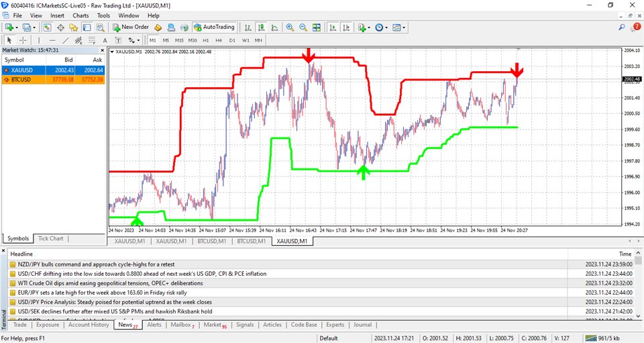This screenshot has height=343, width=644.
Task: Click the Periods clock icon
Action: point(379,28)
